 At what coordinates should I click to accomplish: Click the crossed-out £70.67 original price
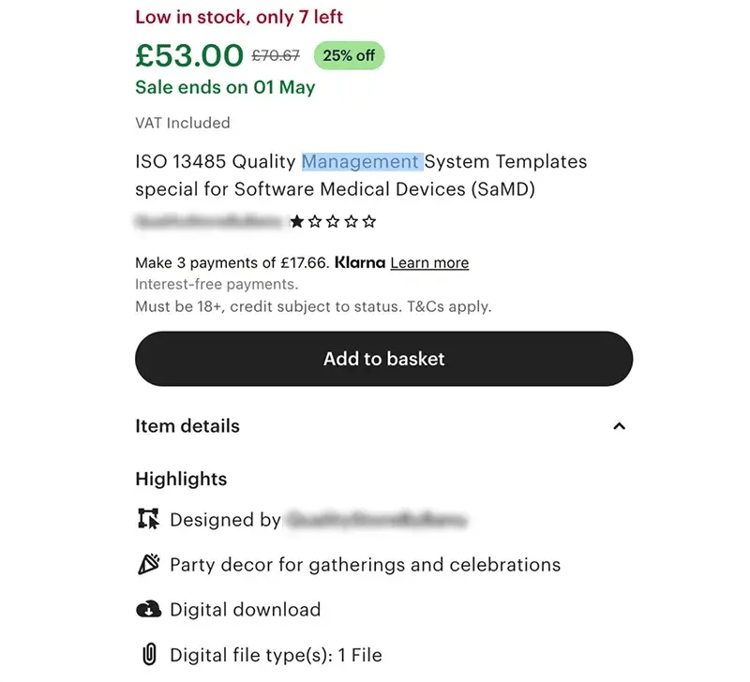pos(276,56)
